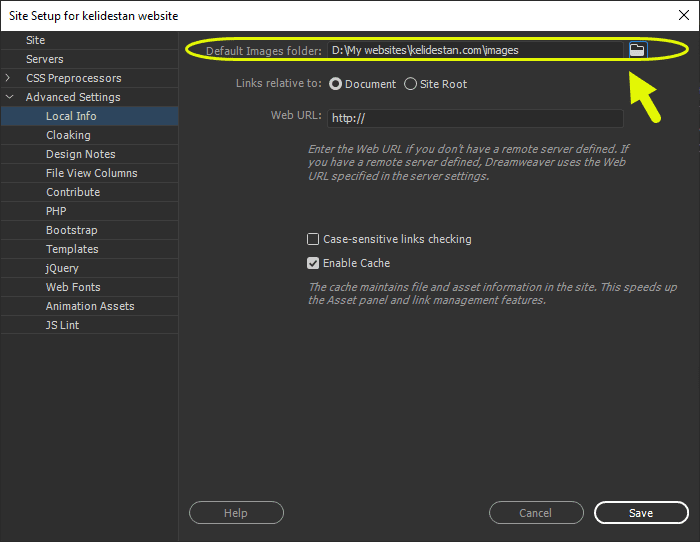The height and width of the screenshot is (542, 700).
Task: Open the Bootstrap settings
Action: pos(90,230)
